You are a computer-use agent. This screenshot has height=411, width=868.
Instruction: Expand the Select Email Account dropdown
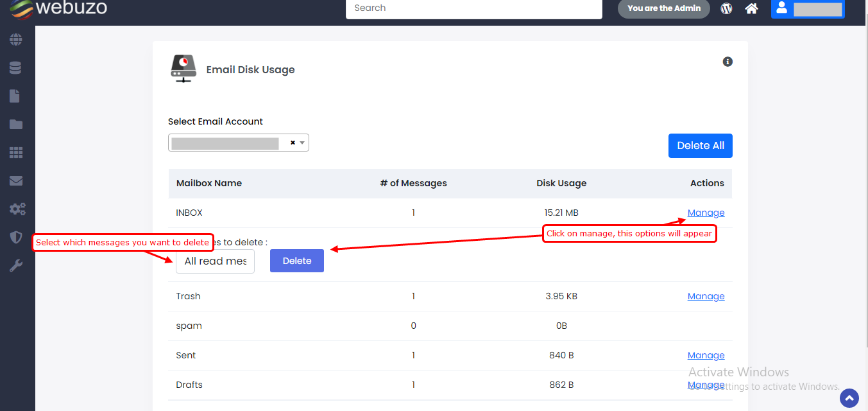[x=302, y=143]
